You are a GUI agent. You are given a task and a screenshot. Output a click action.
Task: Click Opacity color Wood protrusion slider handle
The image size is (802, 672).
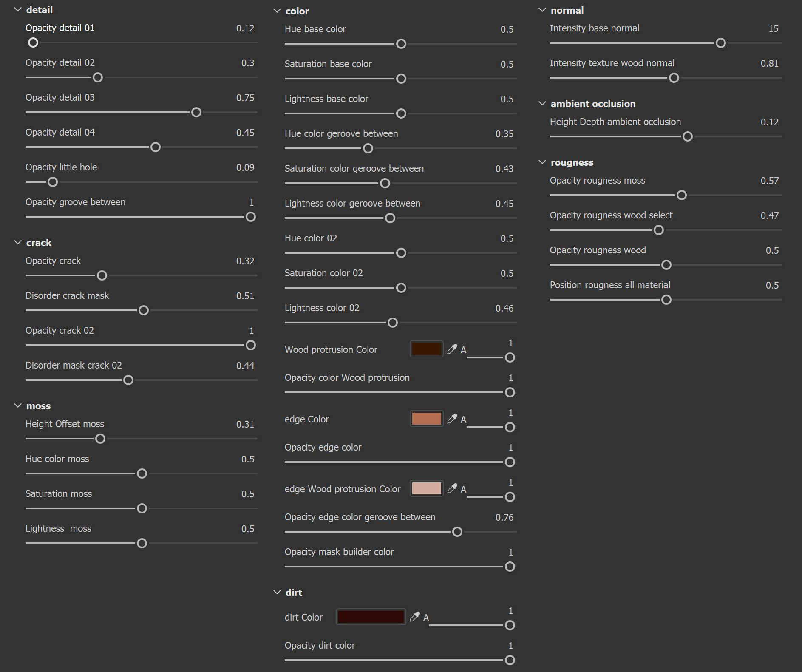[510, 392]
